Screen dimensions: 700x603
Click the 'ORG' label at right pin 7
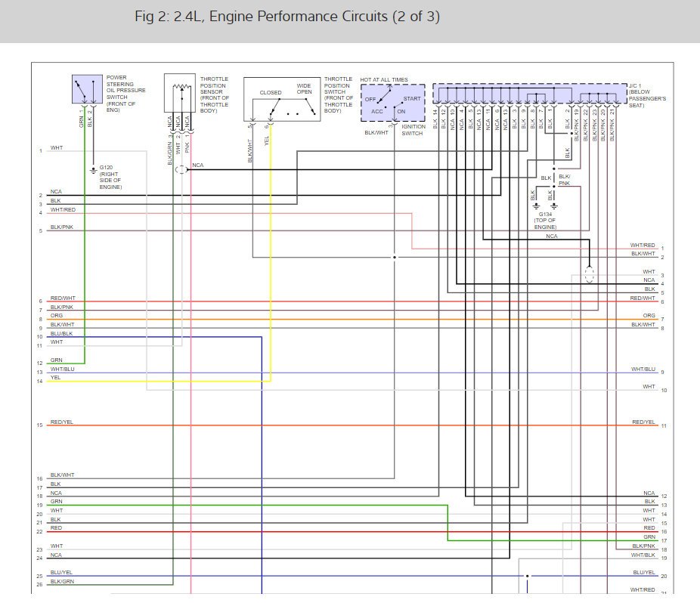pos(649,316)
